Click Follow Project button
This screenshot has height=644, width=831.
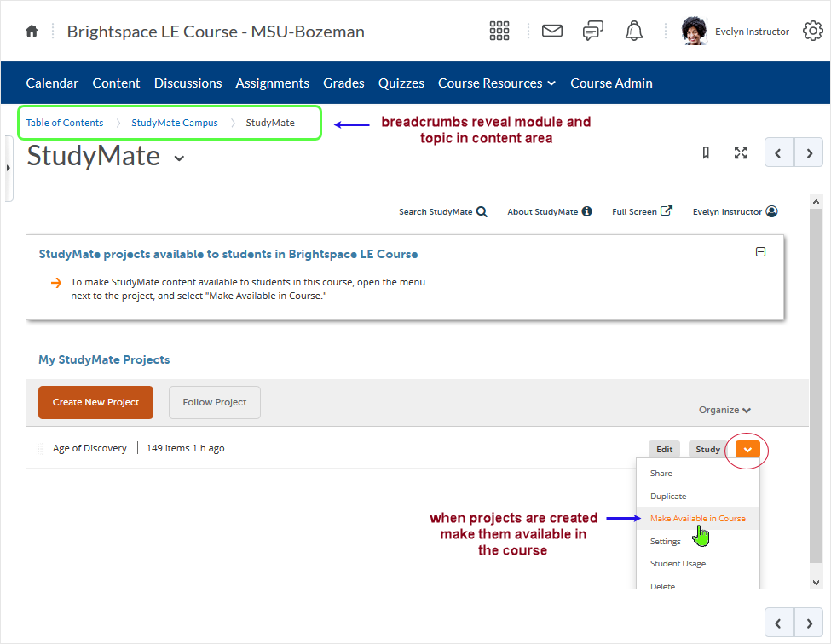[215, 402]
